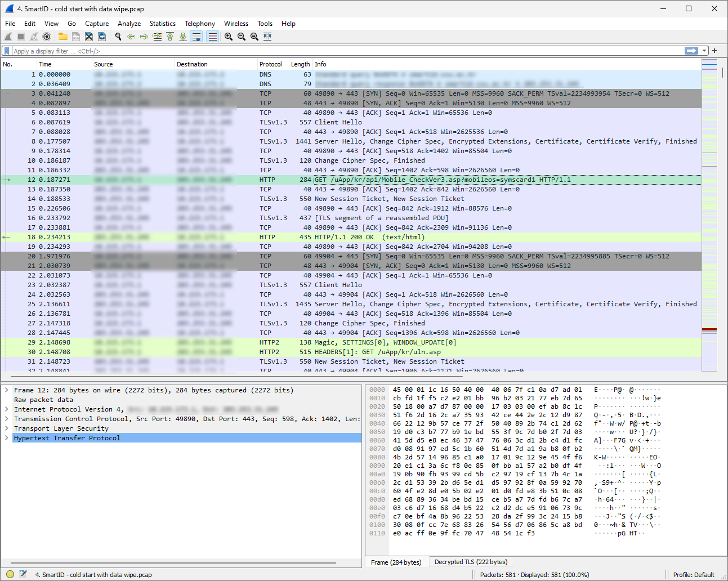Open the display filter history dropdown

[x=704, y=51]
